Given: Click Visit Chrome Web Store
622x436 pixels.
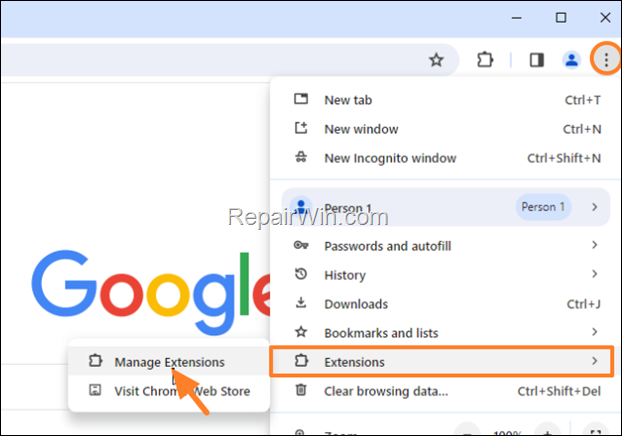Looking at the screenshot, I should (169, 391).
